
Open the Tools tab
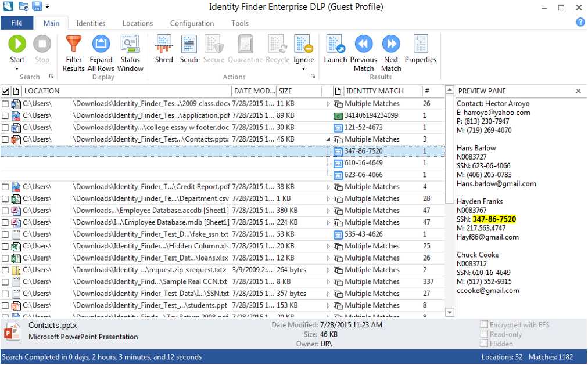pos(239,23)
